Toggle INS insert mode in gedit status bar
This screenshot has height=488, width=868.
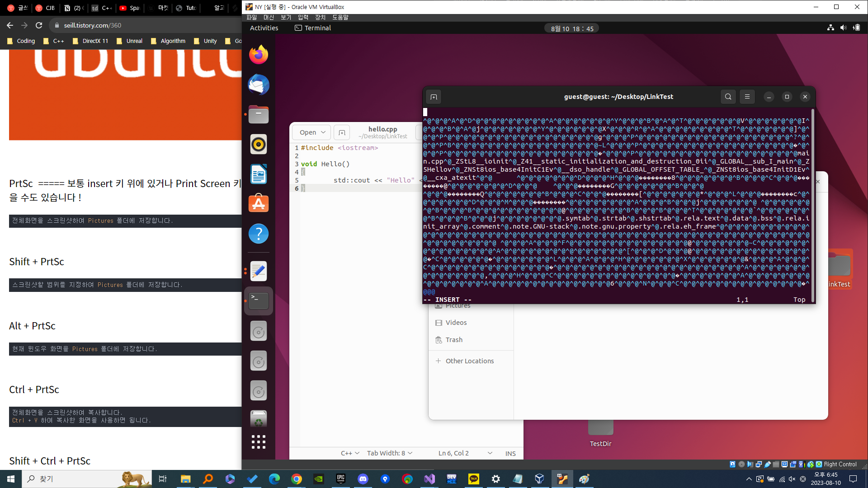tap(510, 454)
